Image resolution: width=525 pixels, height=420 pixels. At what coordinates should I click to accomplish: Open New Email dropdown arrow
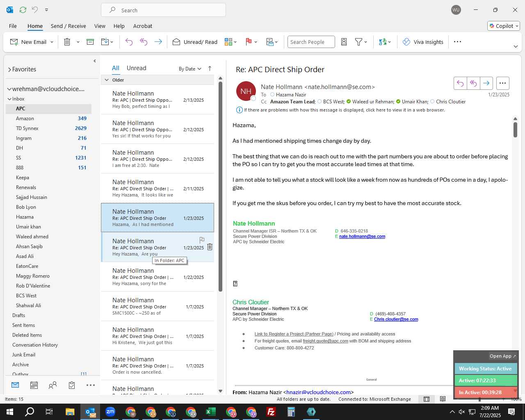[52, 42]
